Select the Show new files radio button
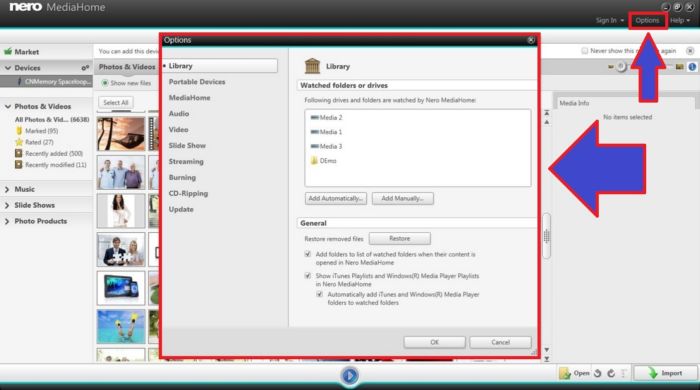Viewport: 700px width, 390px height. coord(105,83)
